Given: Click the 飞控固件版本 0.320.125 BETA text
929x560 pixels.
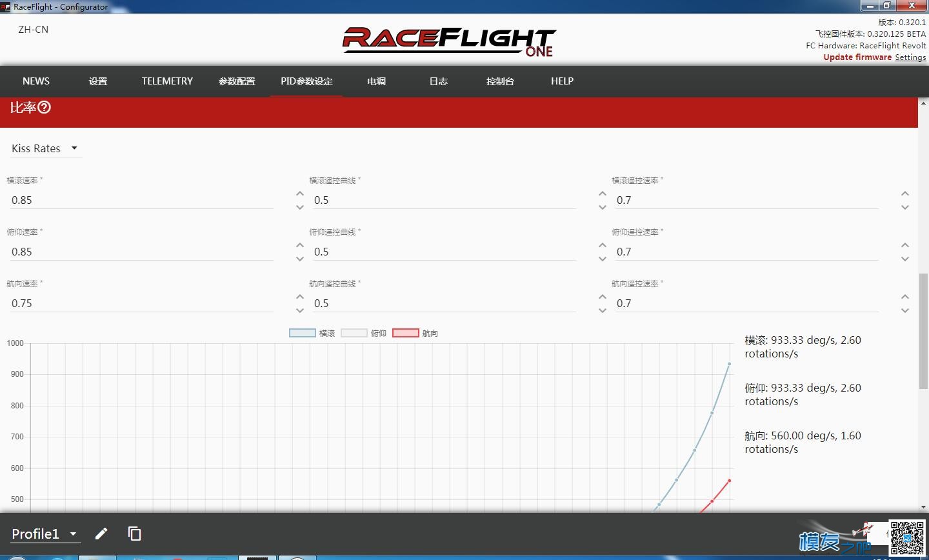Looking at the screenshot, I should click(x=870, y=34).
